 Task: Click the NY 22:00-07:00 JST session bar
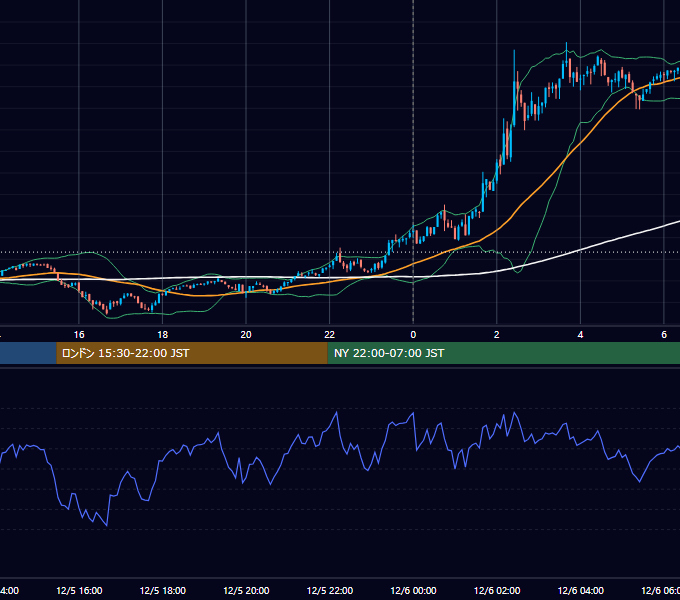click(x=503, y=353)
